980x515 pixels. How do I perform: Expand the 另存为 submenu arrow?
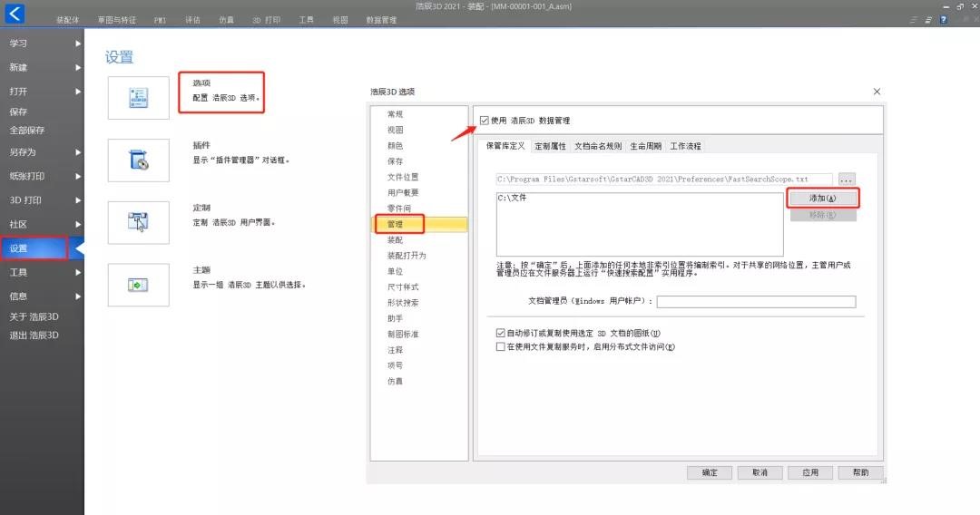78,152
